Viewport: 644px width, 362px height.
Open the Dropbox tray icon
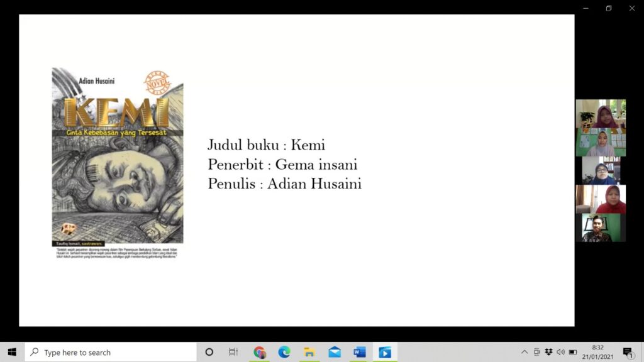click(548, 352)
